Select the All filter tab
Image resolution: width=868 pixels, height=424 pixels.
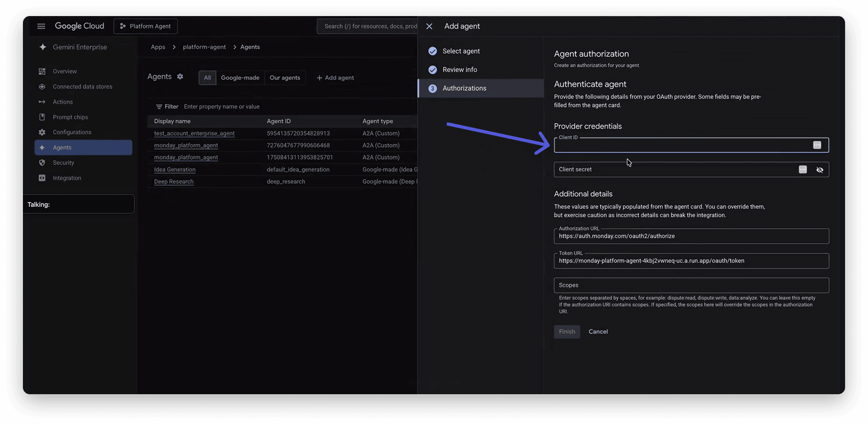point(207,77)
